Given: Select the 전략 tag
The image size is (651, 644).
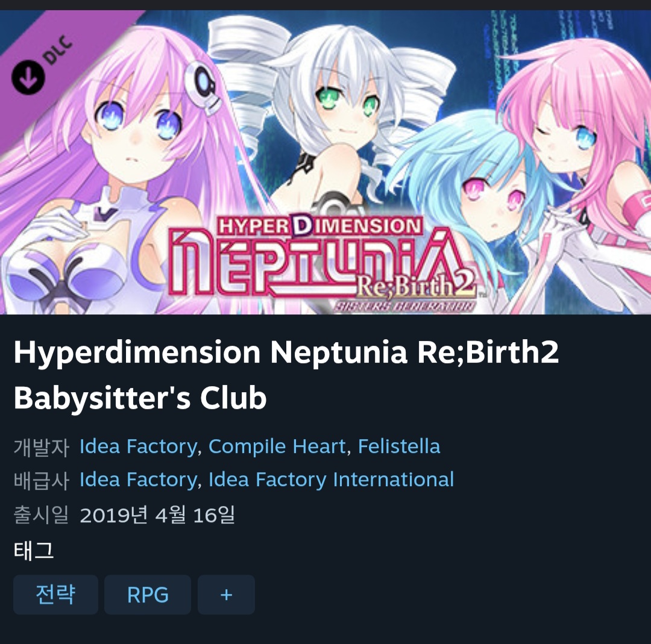Looking at the screenshot, I should [55, 595].
